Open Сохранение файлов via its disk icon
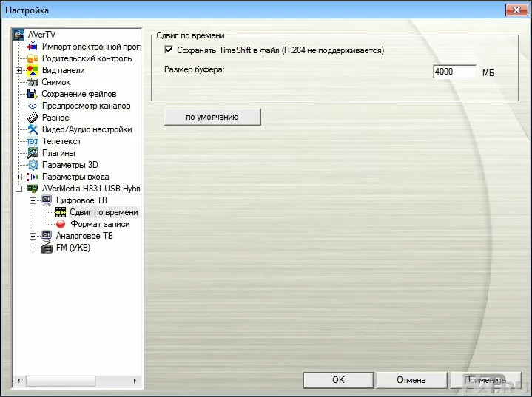The image size is (532, 397). coord(33,94)
